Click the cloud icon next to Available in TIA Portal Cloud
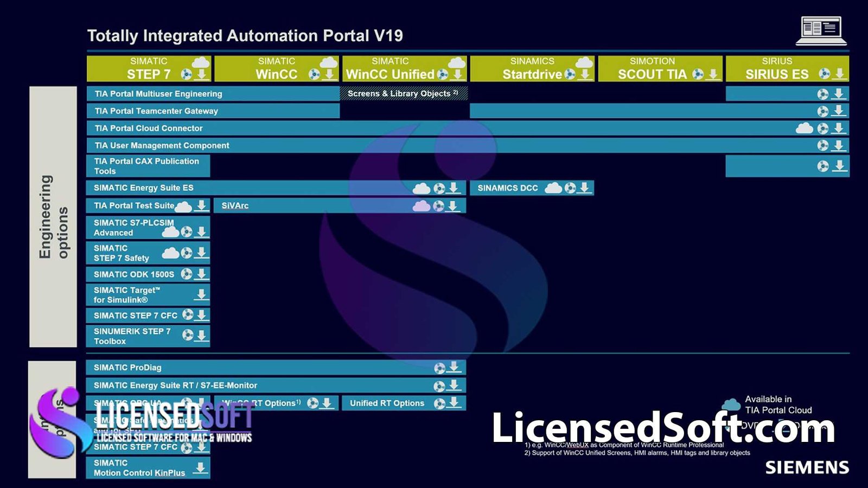868x488 pixels. [x=731, y=404]
